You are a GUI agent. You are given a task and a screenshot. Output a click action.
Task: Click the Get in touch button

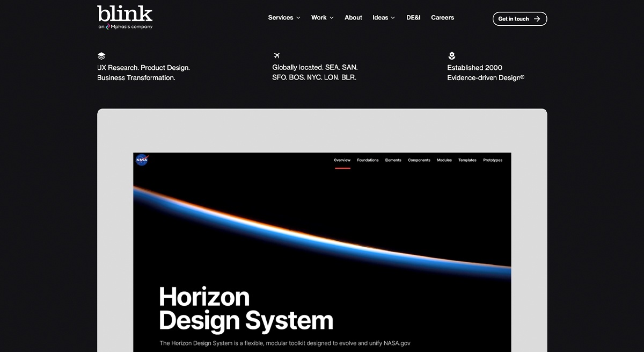pyautogui.click(x=520, y=19)
